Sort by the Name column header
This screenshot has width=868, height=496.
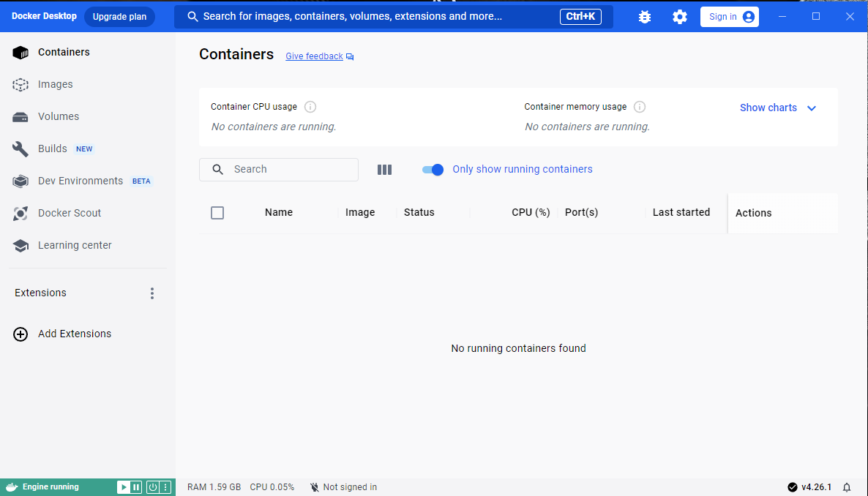(278, 213)
